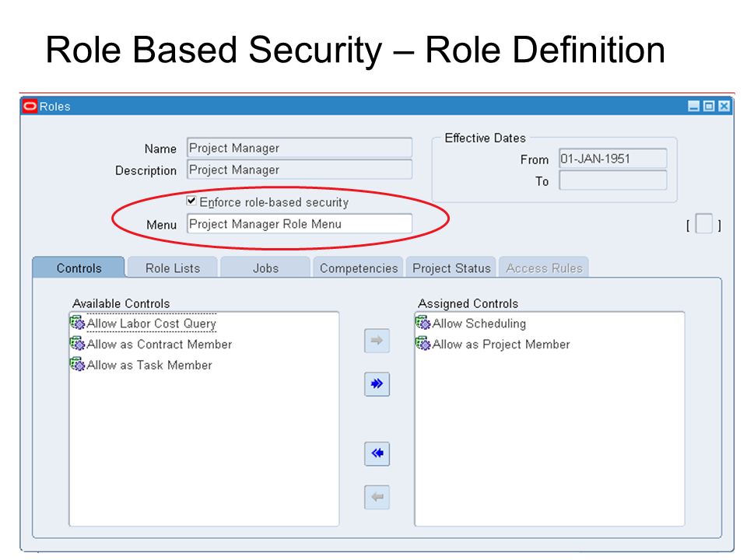This screenshot has height=560, width=747.
Task: Select Allow as Contract Member item
Action: tap(159, 345)
